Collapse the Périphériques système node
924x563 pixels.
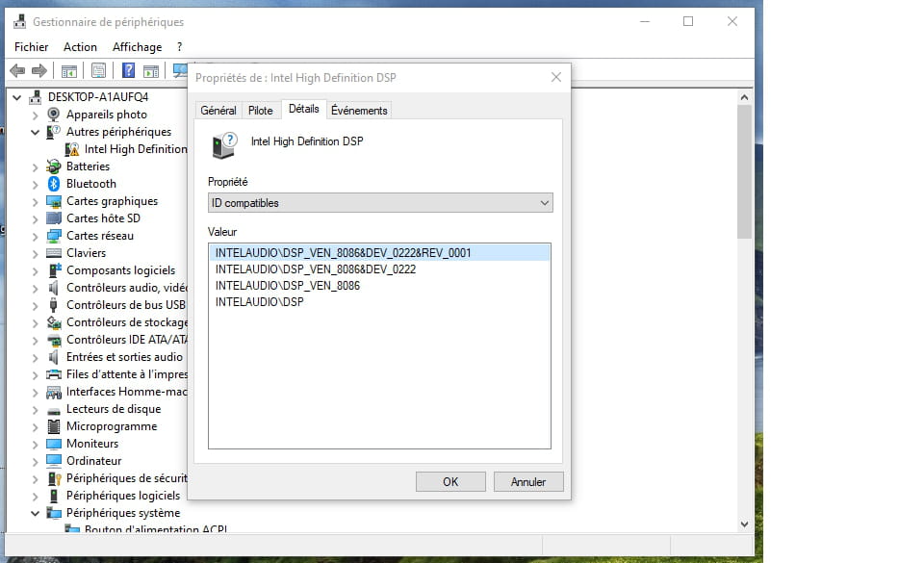click(x=36, y=513)
